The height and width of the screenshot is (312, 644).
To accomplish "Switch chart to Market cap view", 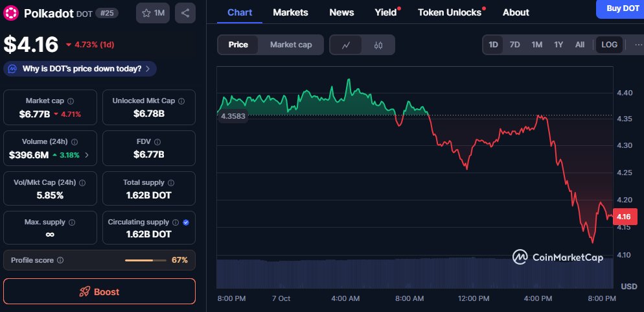I will (291, 45).
